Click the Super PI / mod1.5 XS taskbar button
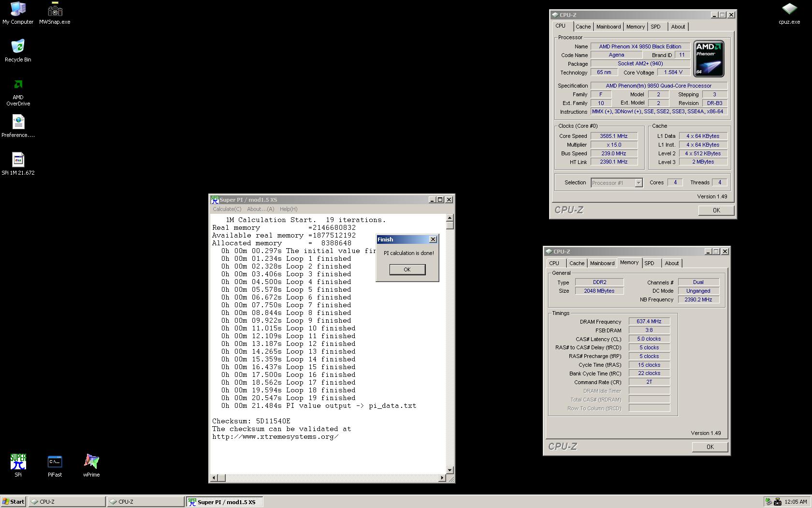Image resolution: width=812 pixels, height=508 pixels. pyautogui.click(x=224, y=502)
